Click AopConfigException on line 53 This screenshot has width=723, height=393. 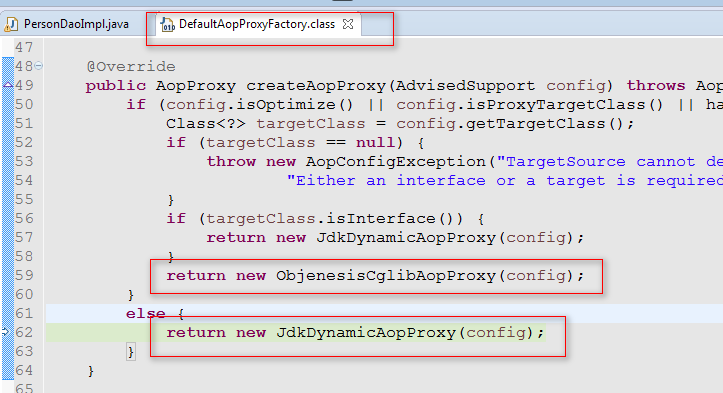[x=395, y=161]
